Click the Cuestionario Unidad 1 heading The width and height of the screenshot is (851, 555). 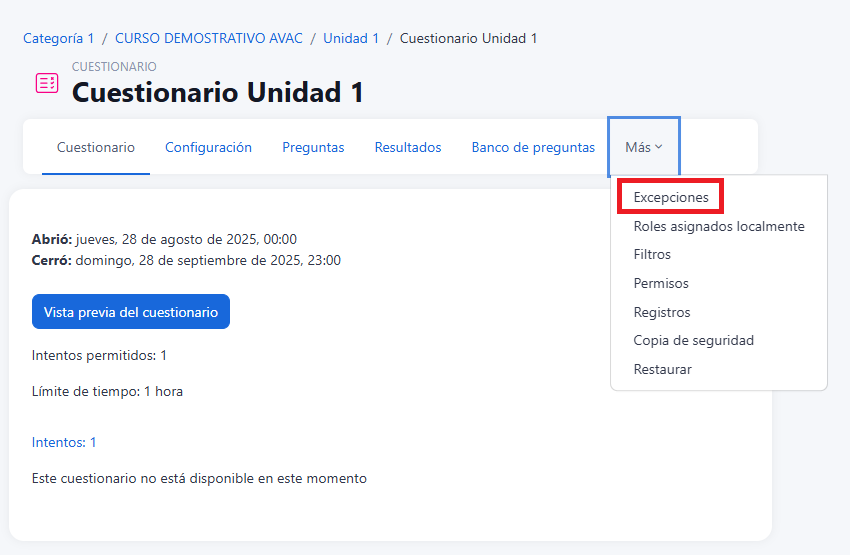coord(218,92)
